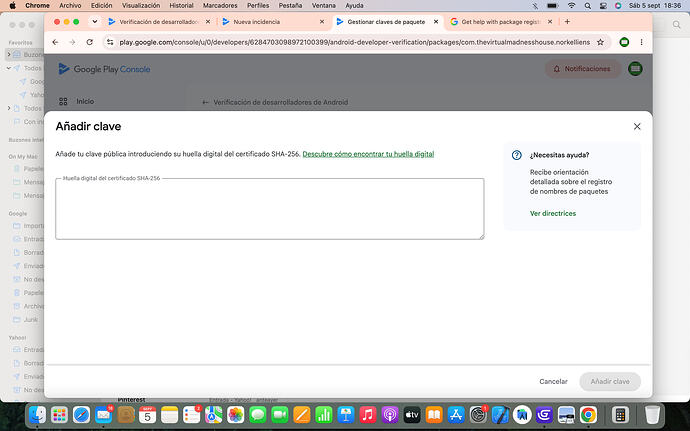
Task: Open Podcasts from the Dock
Action: tap(389, 415)
